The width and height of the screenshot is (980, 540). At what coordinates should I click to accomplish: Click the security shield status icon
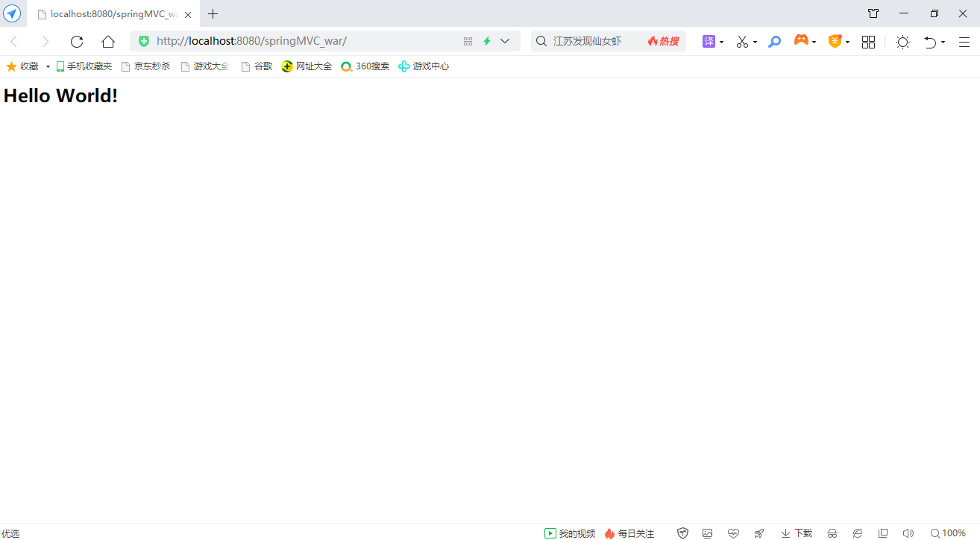[x=682, y=533]
